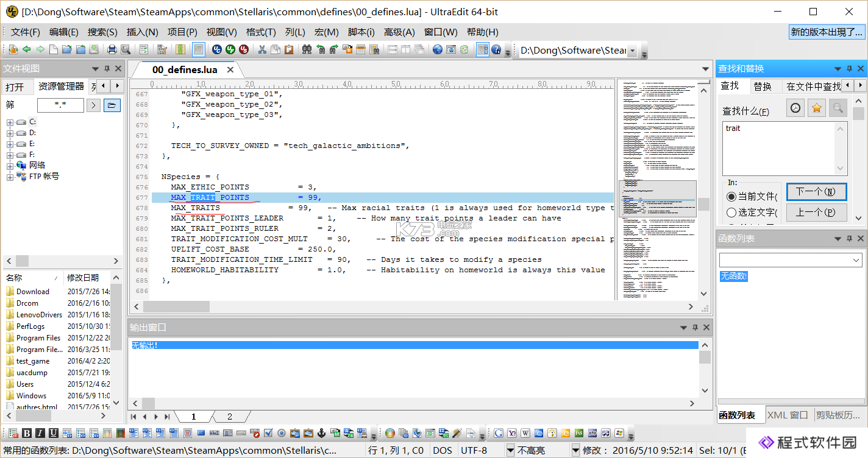
Task: Open find favorites star icon
Action: 817,108
